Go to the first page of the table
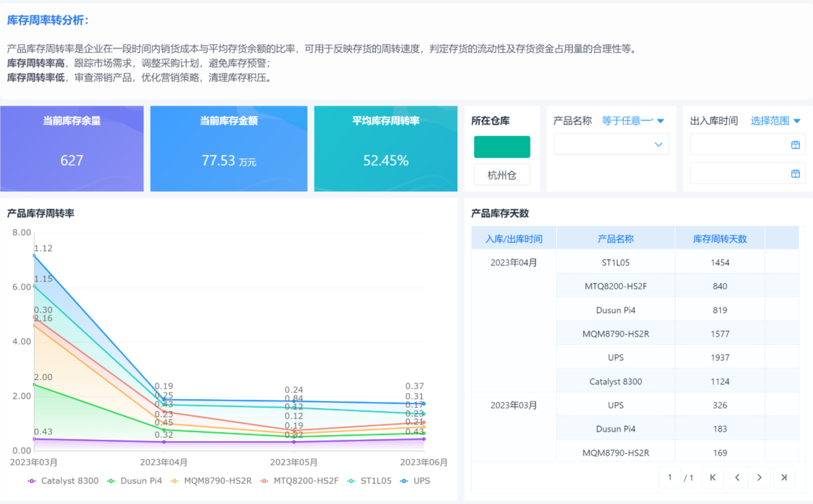The width and height of the screenshot is (813, 504). point(712,478)
